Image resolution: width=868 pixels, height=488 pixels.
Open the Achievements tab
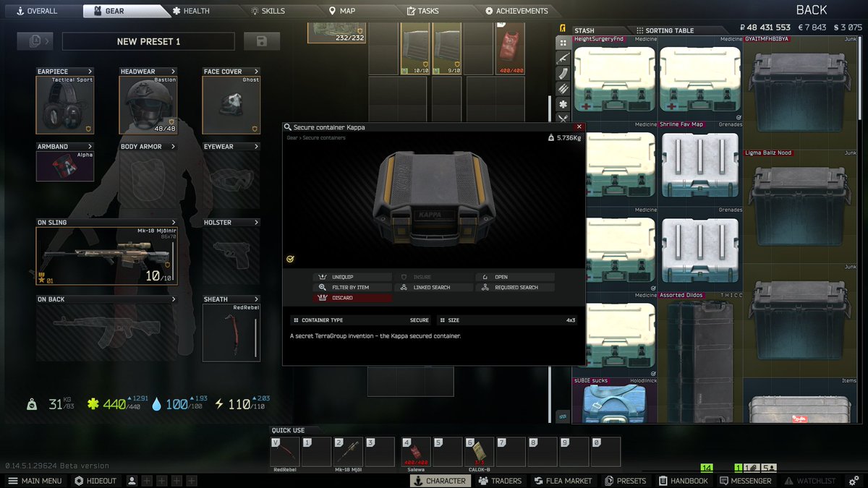517,11
